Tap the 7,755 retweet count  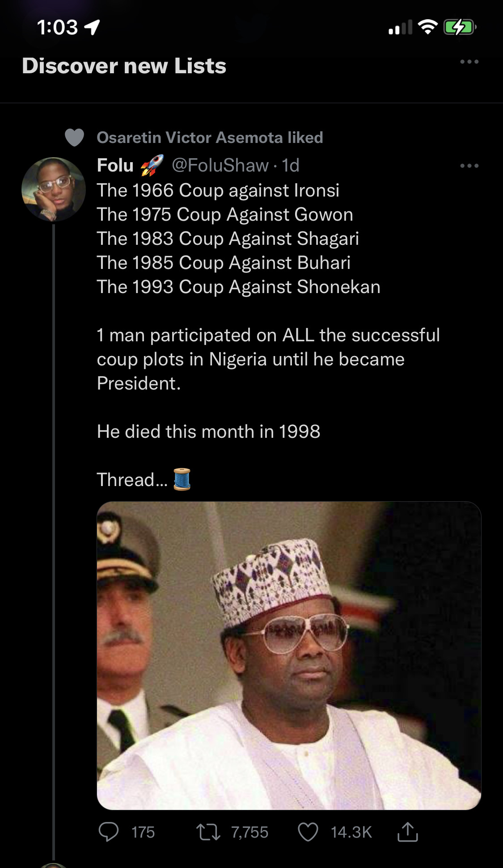pyautogui.click(x=249, y=832)
